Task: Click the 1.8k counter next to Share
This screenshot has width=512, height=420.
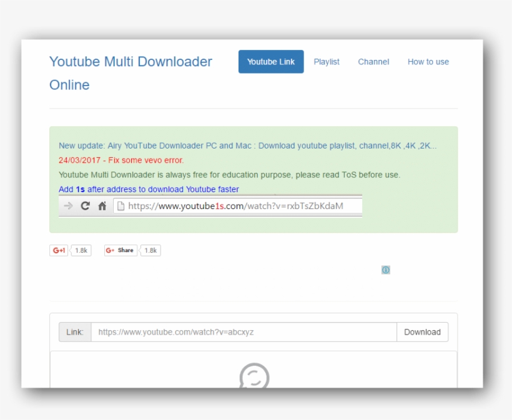Action: point(150,250)
